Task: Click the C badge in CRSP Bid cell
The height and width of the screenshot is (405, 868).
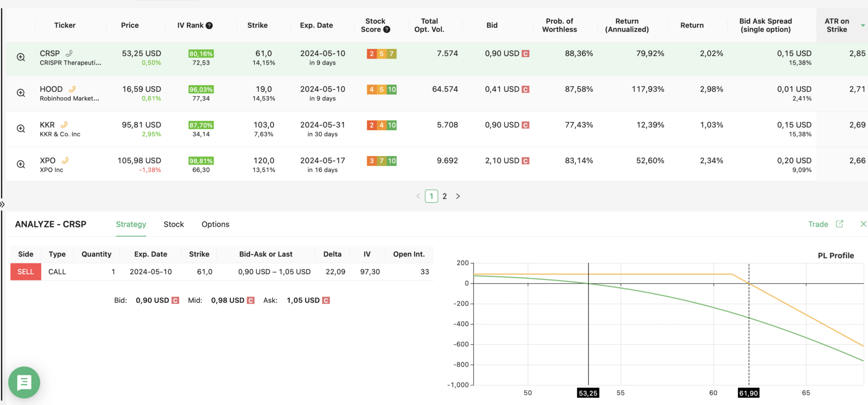Action: (525, 54)
